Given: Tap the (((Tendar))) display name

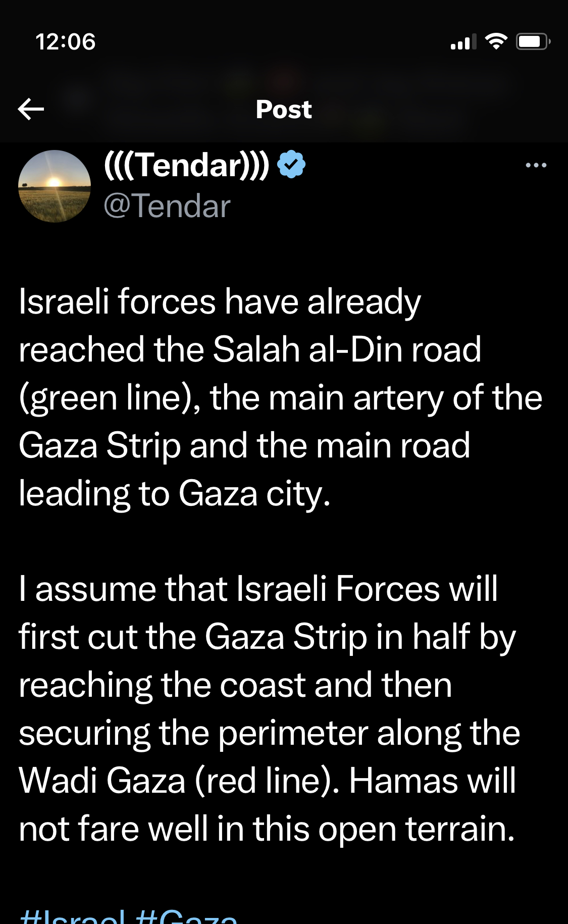Looking at the screenshot, I should pyautogui.click(x=186, y=165).
